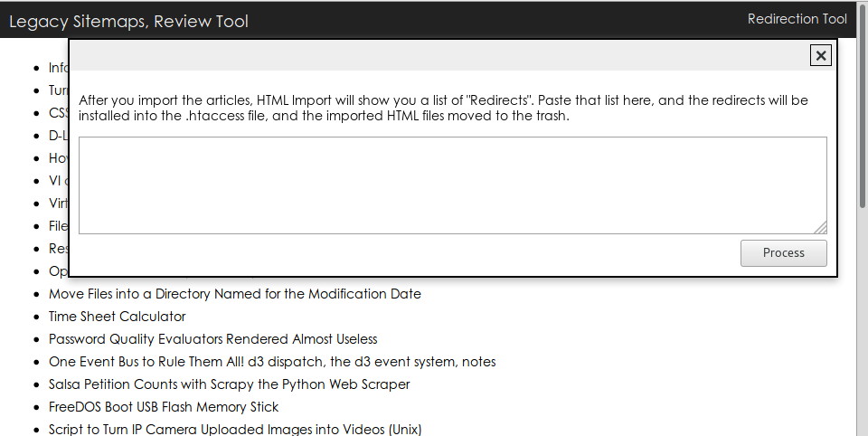Select the partially hidden VI list item

tap(59, 181)
